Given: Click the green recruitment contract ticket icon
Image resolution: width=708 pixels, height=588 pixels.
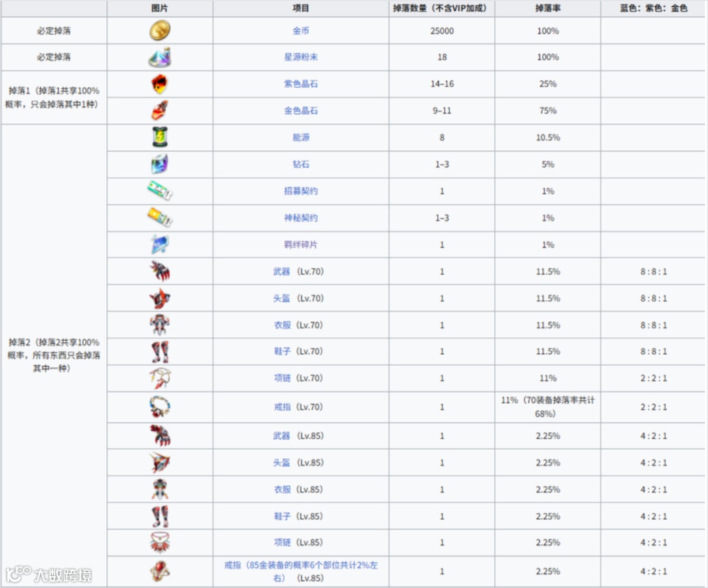Looking at the screenshot, I should [x=160, y=191].
